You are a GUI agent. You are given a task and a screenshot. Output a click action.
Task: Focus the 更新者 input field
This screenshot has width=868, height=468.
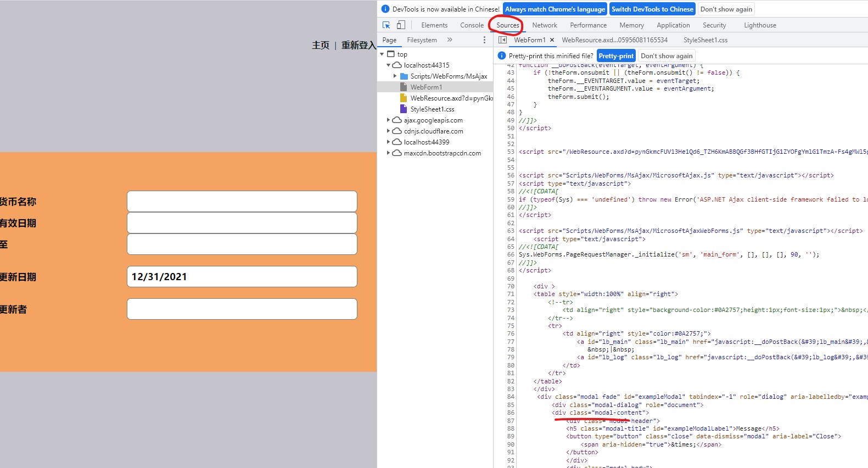[x=242, y=309]
